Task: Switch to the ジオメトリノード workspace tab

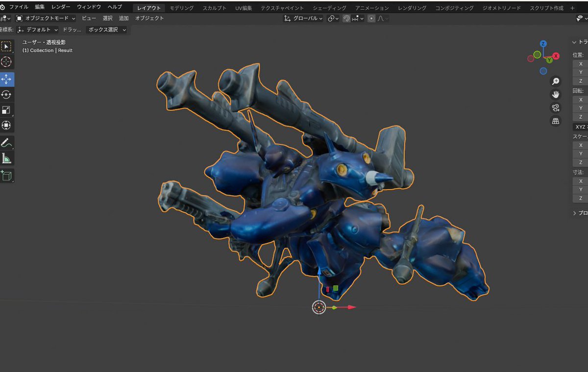Action: point(502,8)
